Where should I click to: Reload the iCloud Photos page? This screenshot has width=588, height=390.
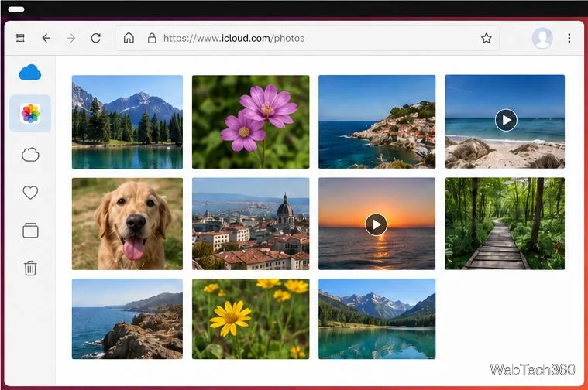(x=96, y=38)
